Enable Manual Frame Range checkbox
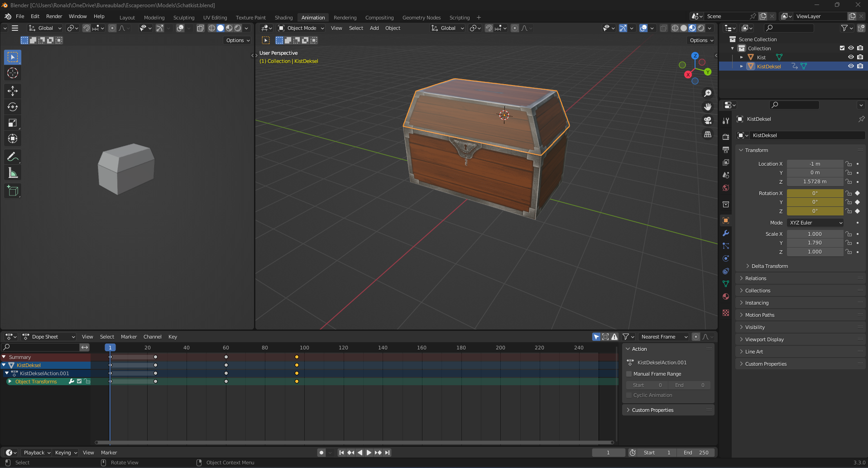 point(629,374)
